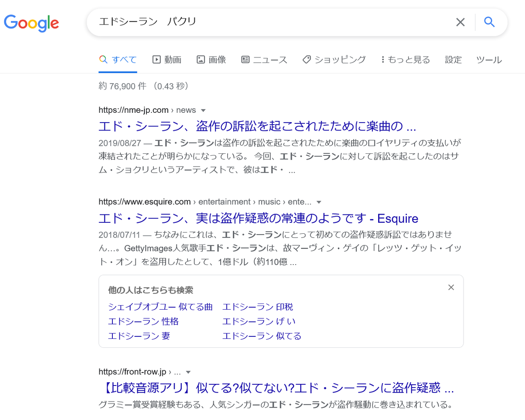Open the NME article about Ed Sheeran lawsuit
Image resolution: width=525 pixels, height=420 pixels.
coord(257,126)
